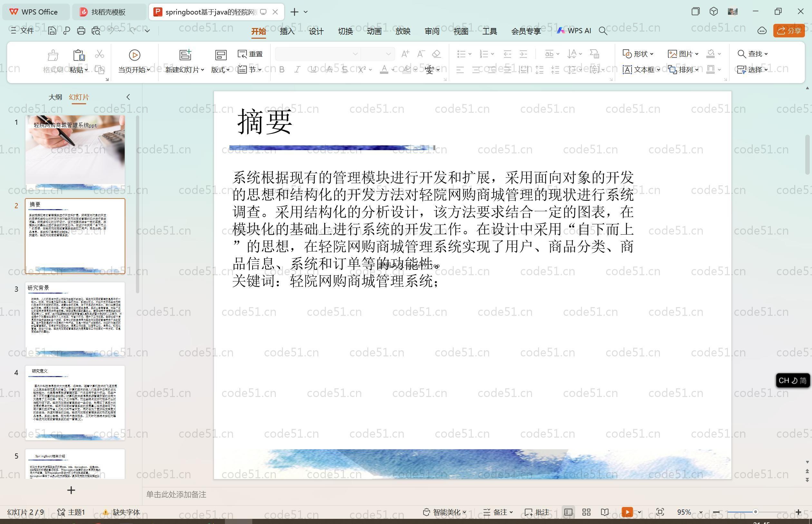Open the Find (查找) tool

tap(752, 54)
